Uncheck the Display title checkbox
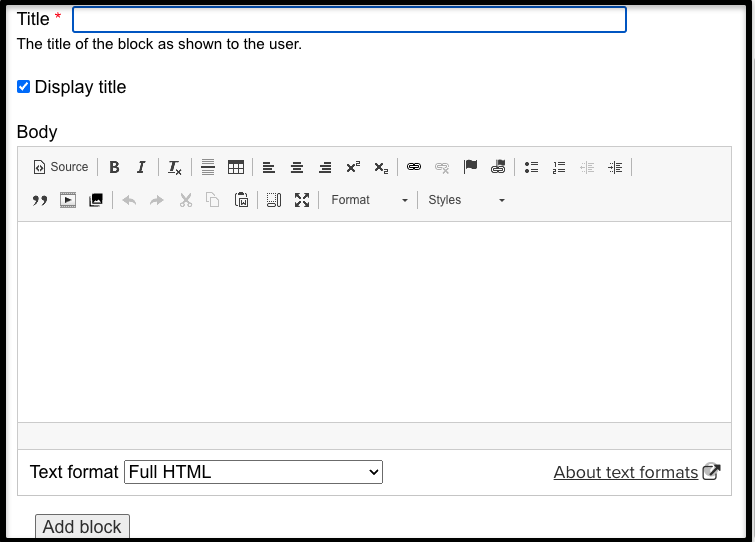 coord(24,87)
